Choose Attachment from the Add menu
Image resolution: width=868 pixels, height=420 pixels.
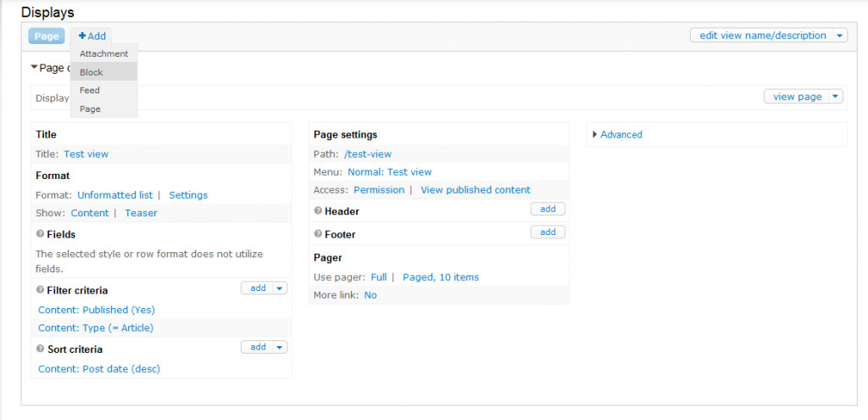(x=104, y=53)
